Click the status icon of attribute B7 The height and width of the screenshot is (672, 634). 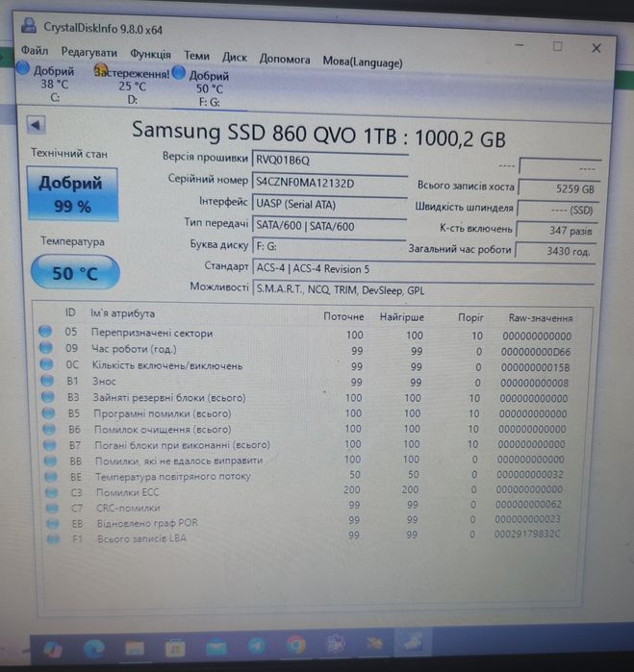pos(50,445)
